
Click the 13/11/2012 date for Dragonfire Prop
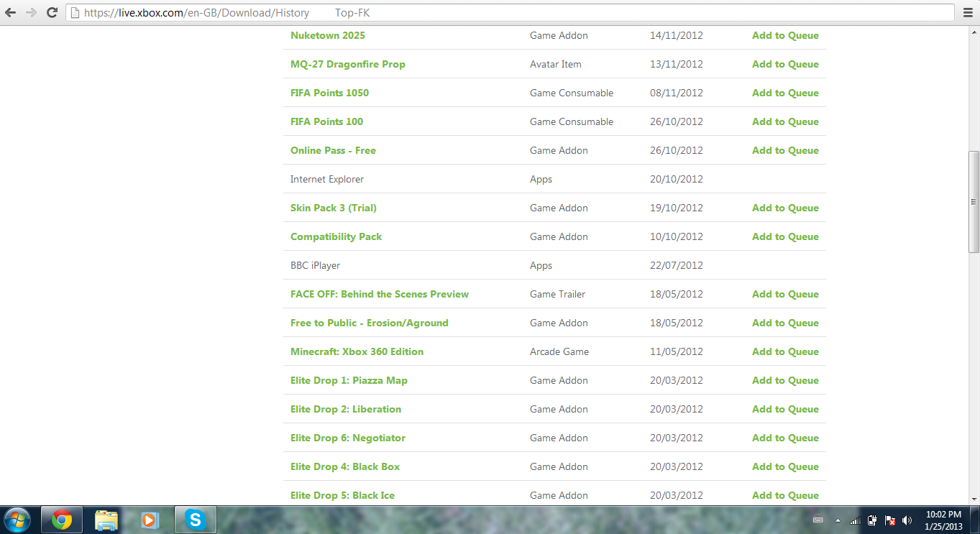[x=677, y=64]
